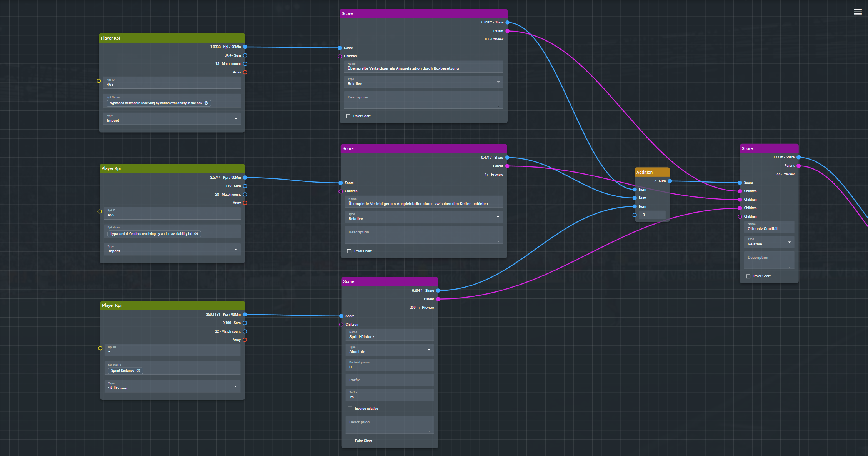This screenshot has width=868, height=456.
Task: Click Kpi ID field with value 468
Action: point(172,83)
